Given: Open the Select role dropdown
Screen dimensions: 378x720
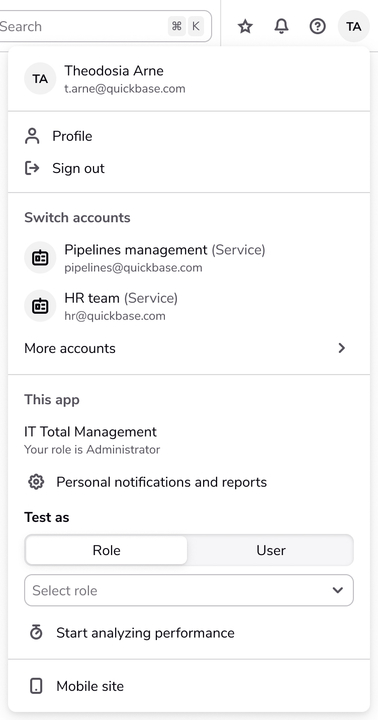Looking at the screenshot, I should click(189, 590).
